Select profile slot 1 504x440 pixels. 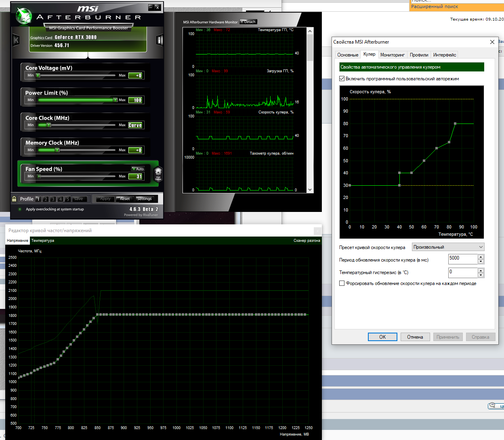[38, 199]
